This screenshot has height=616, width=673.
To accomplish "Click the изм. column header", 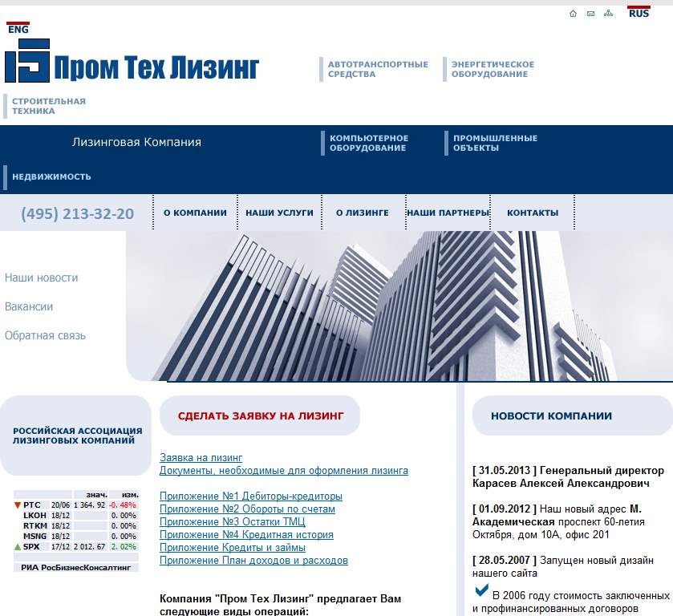I will (130, 495).
